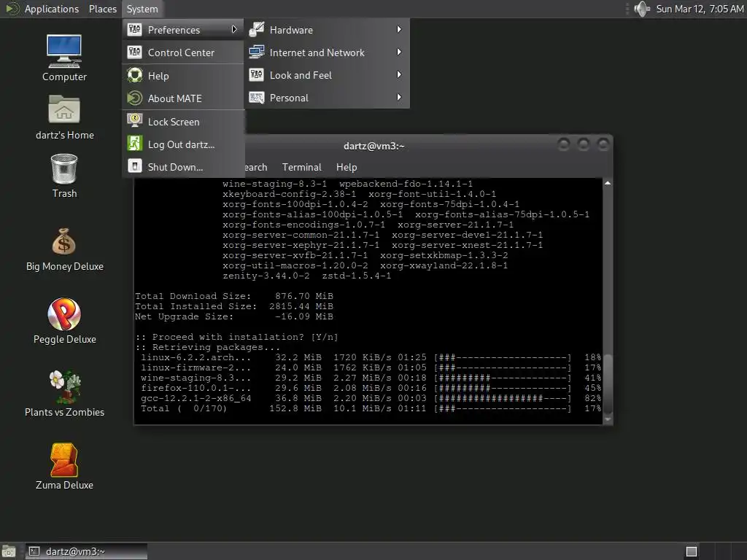Click the volume speaker icon in panel
This screenshot has width=747, height=560.
coord(642,9)
